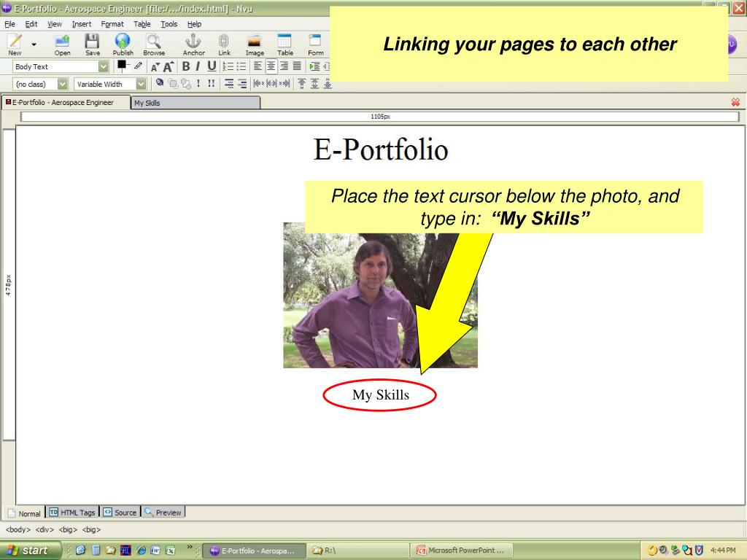Switch to HTML Tags view tab

[x=72, y=513]
